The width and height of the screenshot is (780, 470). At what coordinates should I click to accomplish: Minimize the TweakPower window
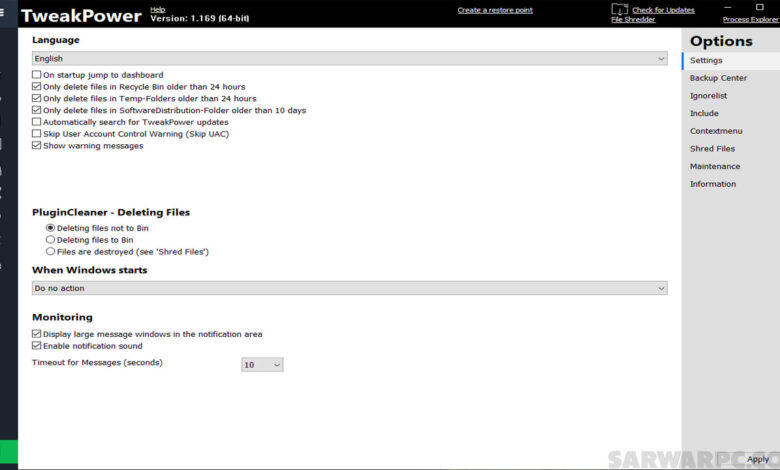pyautogui.click(x=728, y=7)
